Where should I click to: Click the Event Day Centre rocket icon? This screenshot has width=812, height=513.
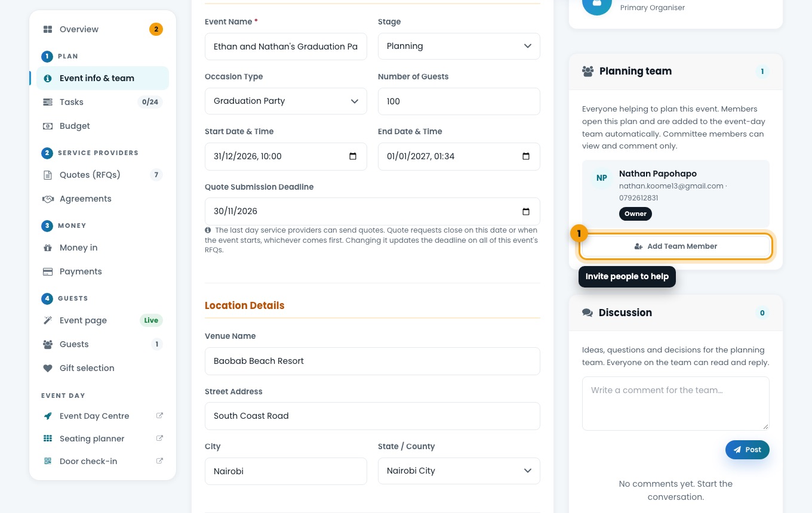[48, 416]
